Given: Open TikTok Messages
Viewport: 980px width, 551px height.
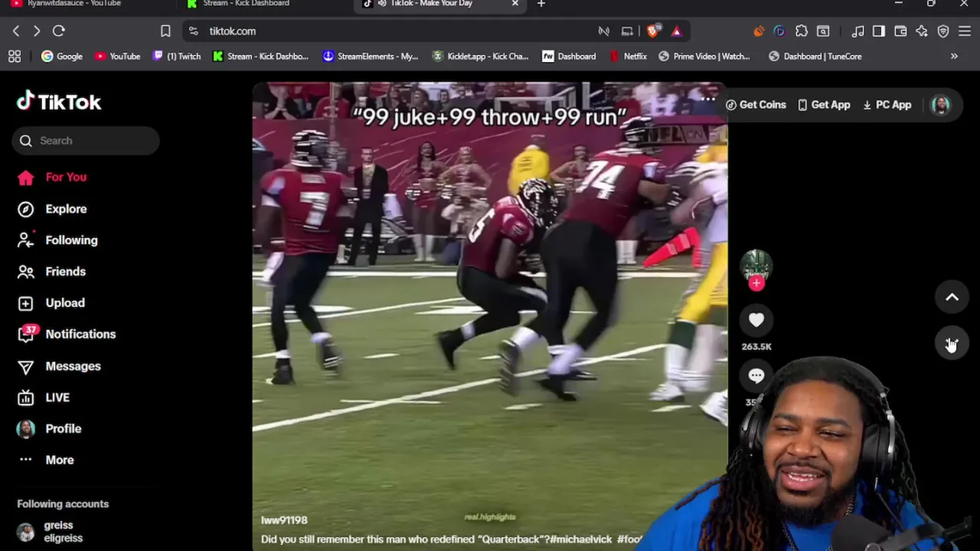Looking at the screenshot, I should tap(59, 366).
